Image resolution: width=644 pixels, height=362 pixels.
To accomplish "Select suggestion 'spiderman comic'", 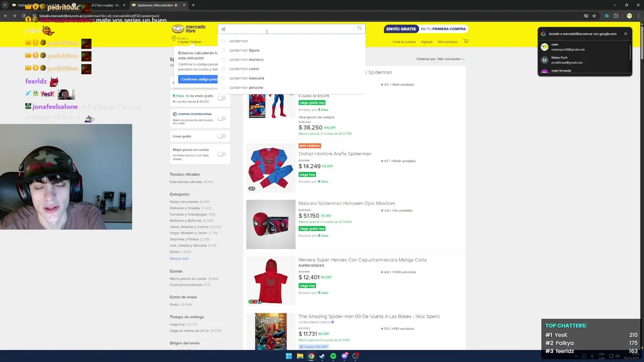I will click(x=245, y=69).
